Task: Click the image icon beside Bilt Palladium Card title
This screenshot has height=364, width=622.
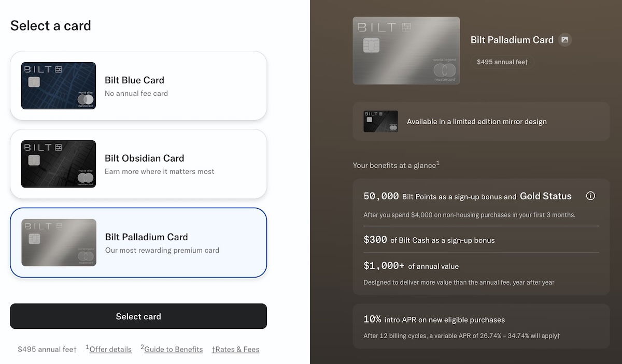Action: click(565, 40)
